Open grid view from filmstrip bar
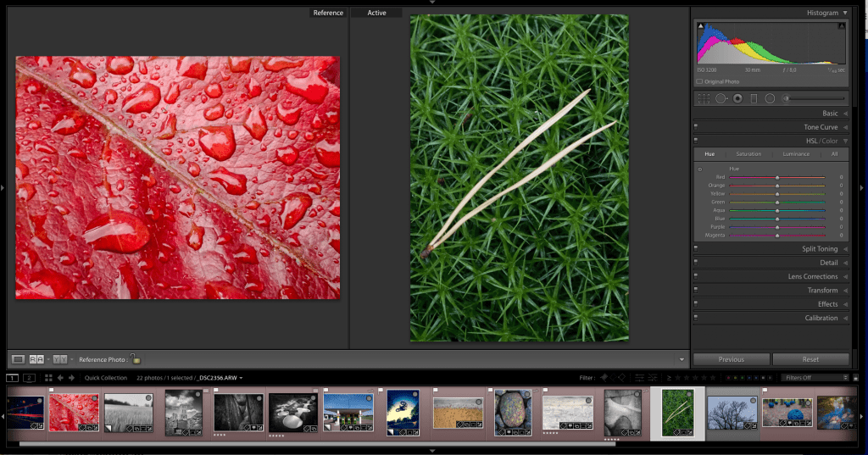Viewport: 868px width, 455px height. [47, 378]
